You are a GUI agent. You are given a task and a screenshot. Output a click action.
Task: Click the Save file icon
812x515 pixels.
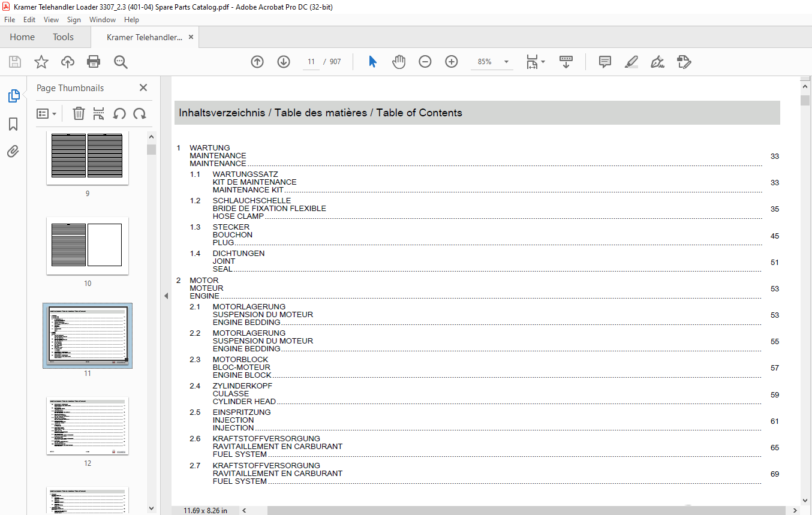pos(15,62)
